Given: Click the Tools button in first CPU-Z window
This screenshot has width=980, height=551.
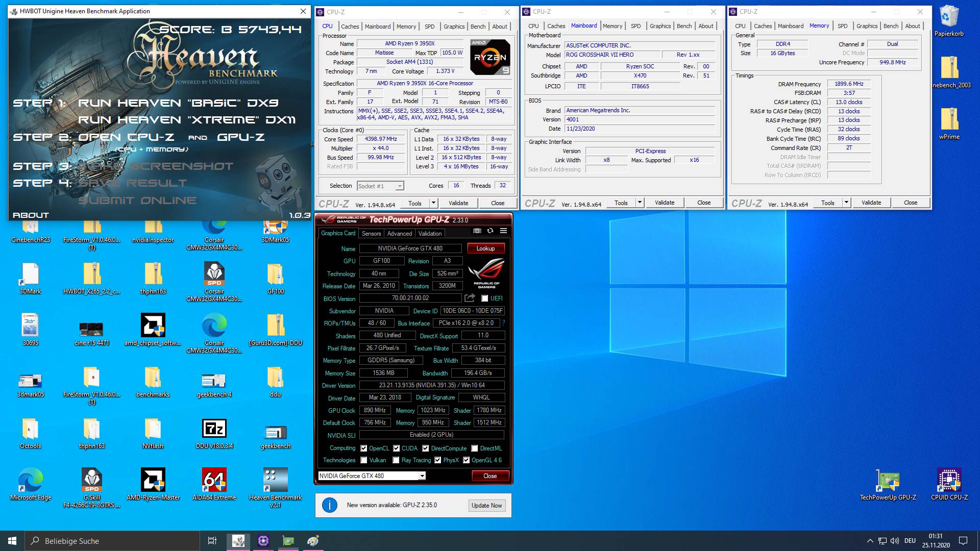Looking at the screenshot, I should click(415, 203).
